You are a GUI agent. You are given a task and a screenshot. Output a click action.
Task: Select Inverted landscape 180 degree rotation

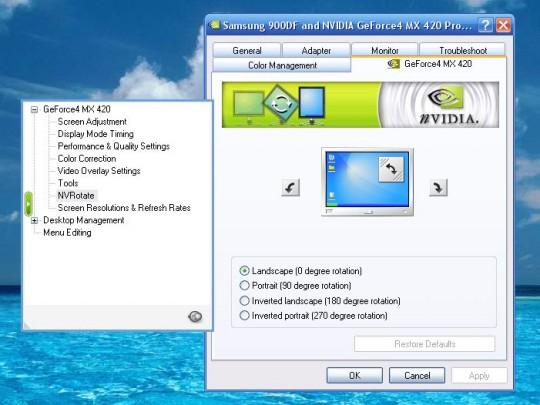click(244, 301)
